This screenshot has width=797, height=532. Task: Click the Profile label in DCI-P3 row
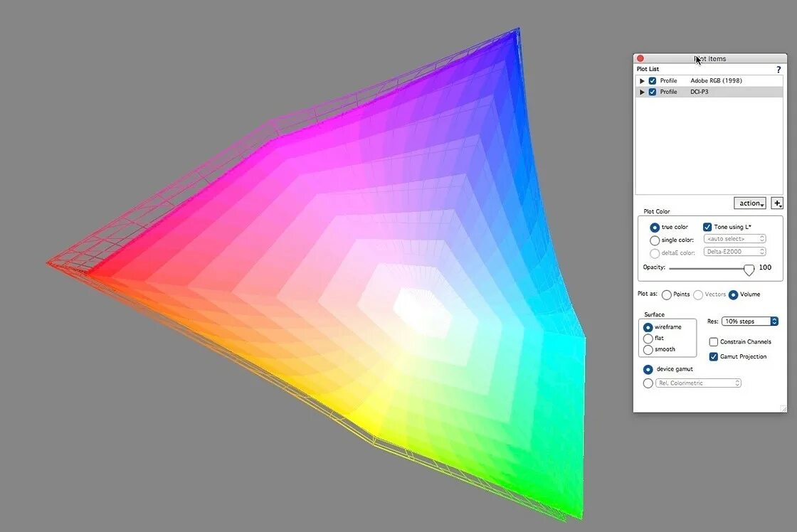(x=668, y=92)
